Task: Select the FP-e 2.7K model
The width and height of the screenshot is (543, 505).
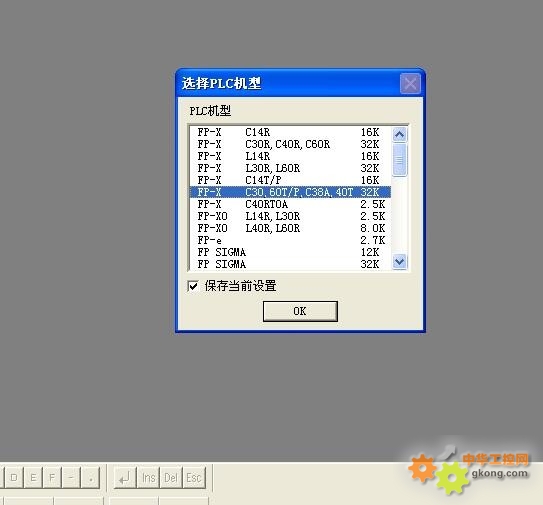Action: point(290,240)
